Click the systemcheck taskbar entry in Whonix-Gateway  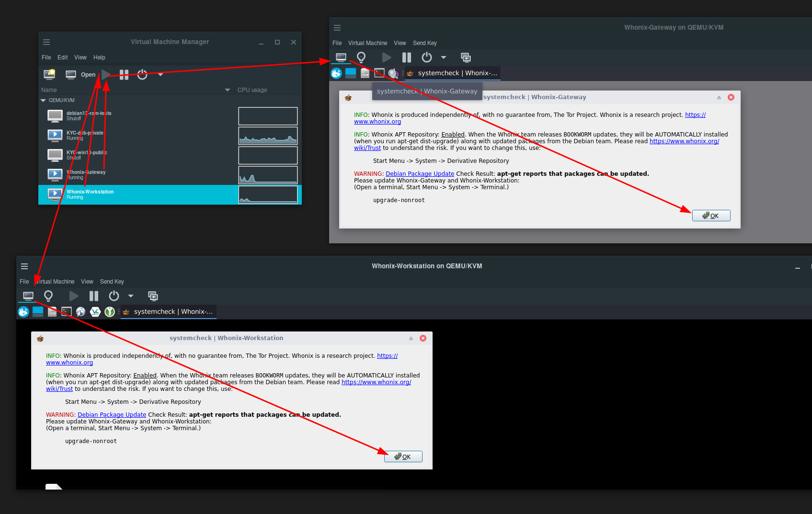click(452, 73)
